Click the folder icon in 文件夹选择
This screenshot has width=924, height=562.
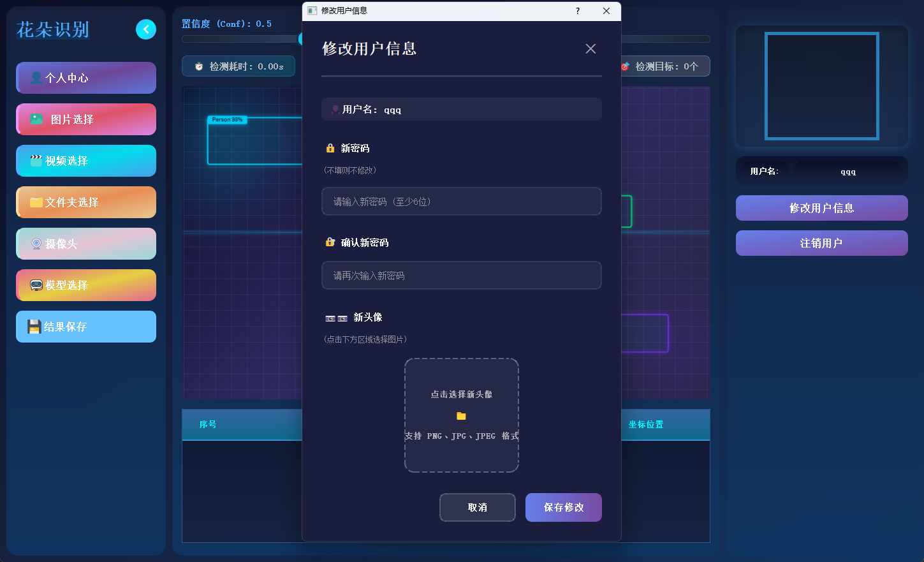36,202
